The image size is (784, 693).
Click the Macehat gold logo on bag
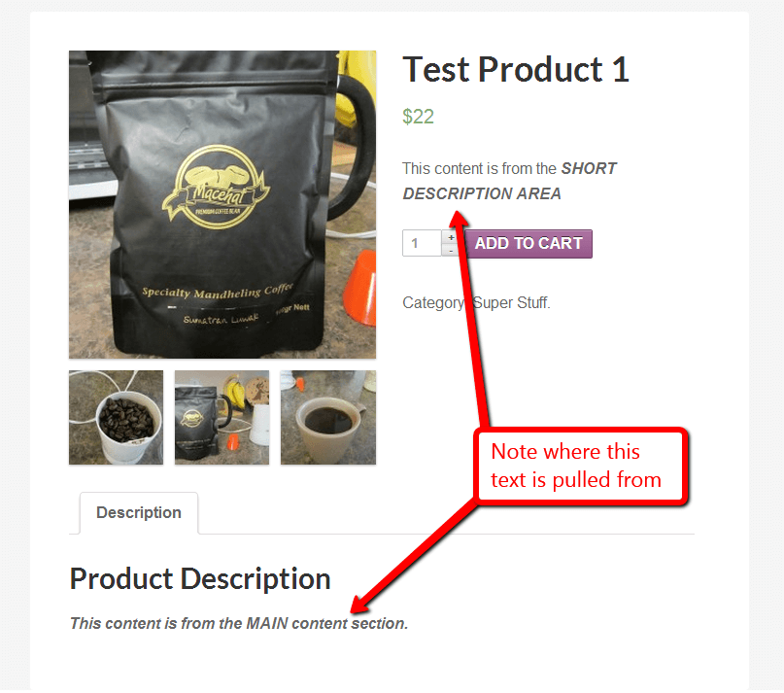coord(216,188)
